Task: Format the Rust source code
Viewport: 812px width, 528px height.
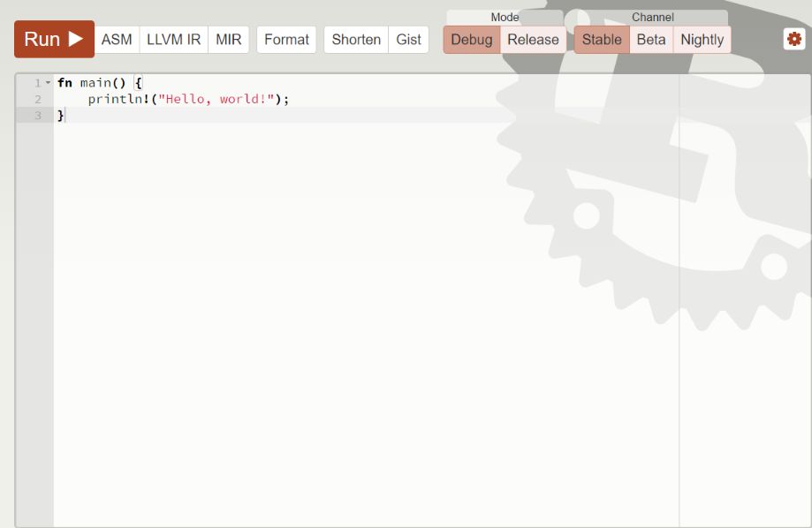Action: coord(285,39)
